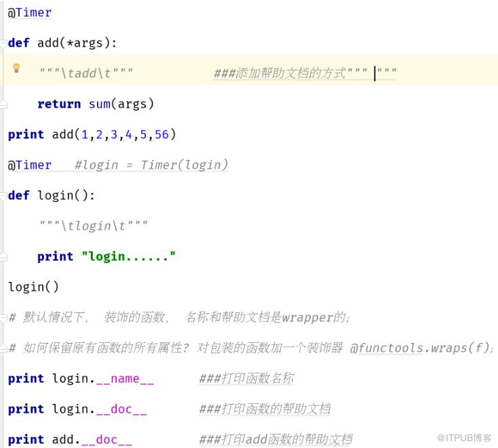This screenshot has width=498, height=448.
Task: Click the 'def add(*args):' line
Action: pos(62,43)
